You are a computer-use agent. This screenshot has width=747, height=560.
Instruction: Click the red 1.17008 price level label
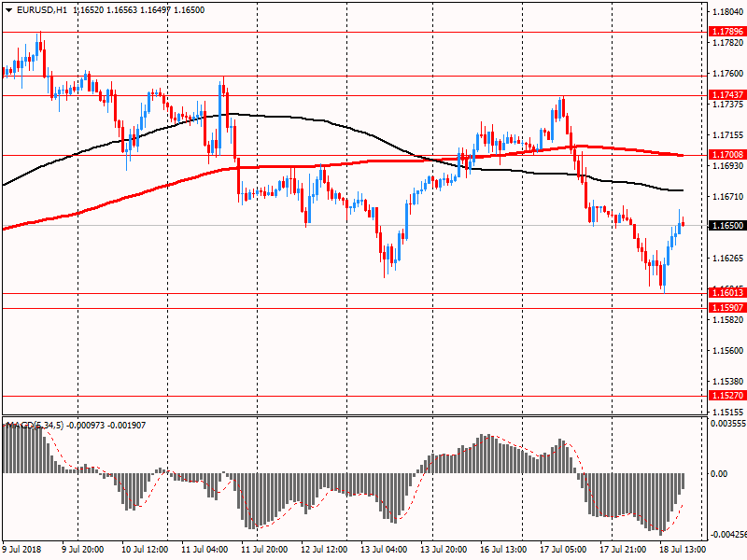(727, 154)
